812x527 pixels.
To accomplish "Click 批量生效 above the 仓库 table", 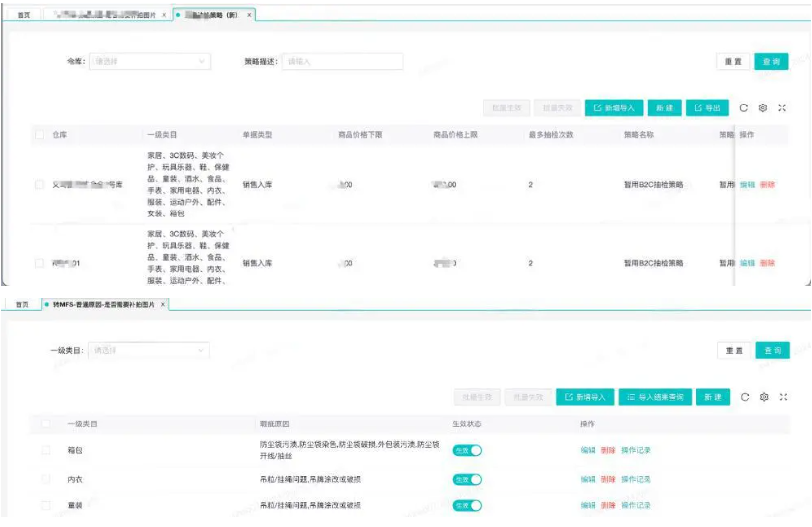I will [x=507, y=107].
